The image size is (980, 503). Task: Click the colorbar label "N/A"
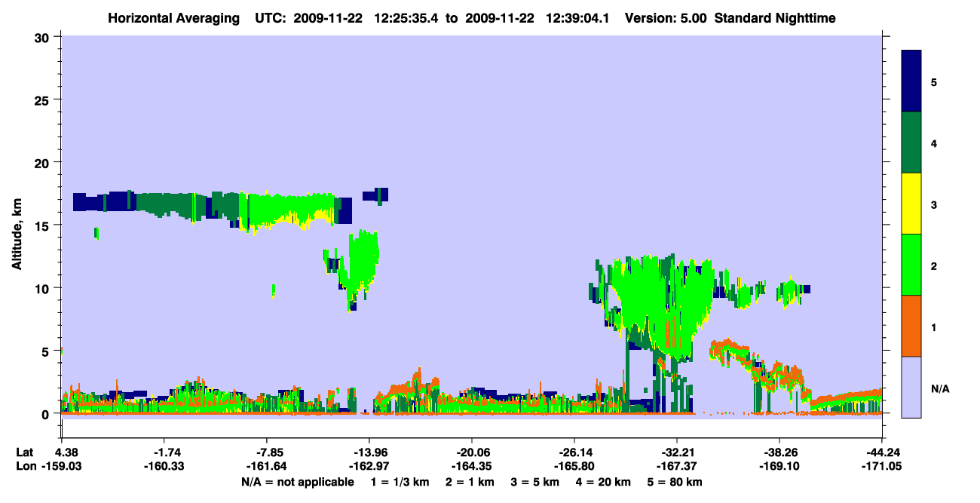[x=940, y=388]
